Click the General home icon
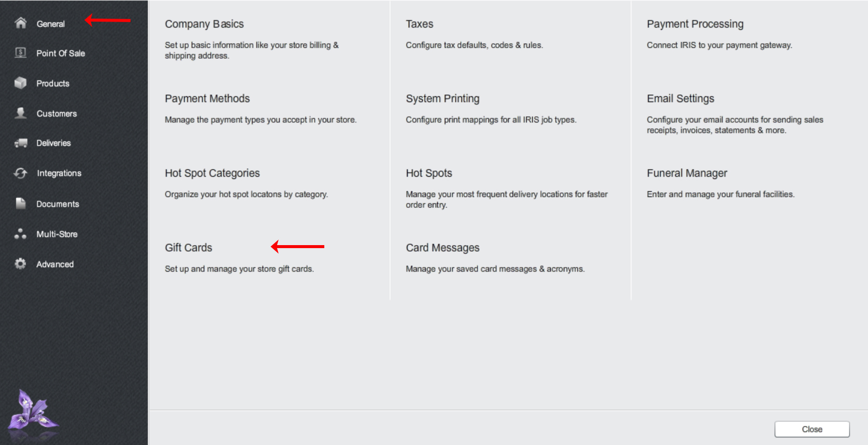868x445 pixels. click(x=21, y=23)
